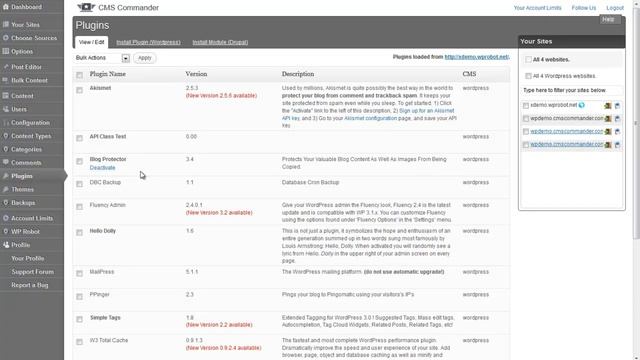Click the Content sidebar icon
640x360 pixels.
tap(6, 96)
